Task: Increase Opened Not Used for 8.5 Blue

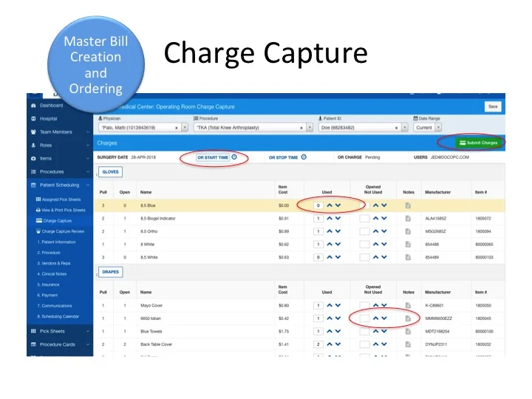Action: [x=375, y=205]
